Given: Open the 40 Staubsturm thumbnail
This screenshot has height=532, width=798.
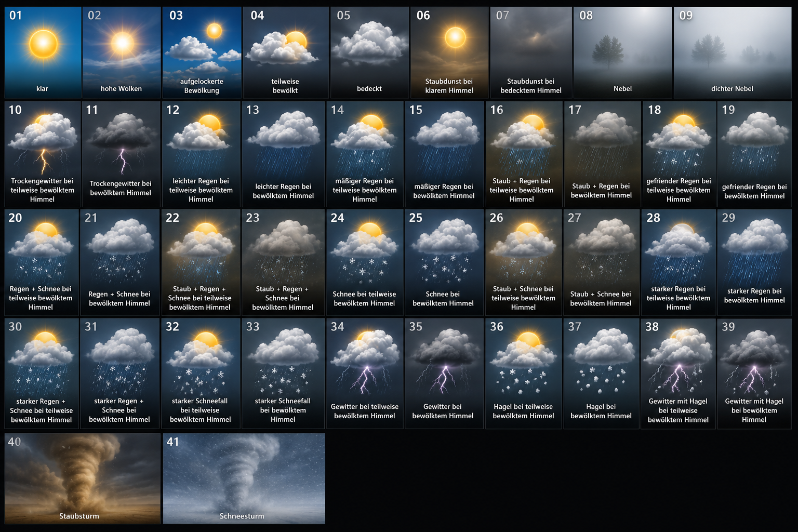Looking at the screenshot, I should (83, 478).
